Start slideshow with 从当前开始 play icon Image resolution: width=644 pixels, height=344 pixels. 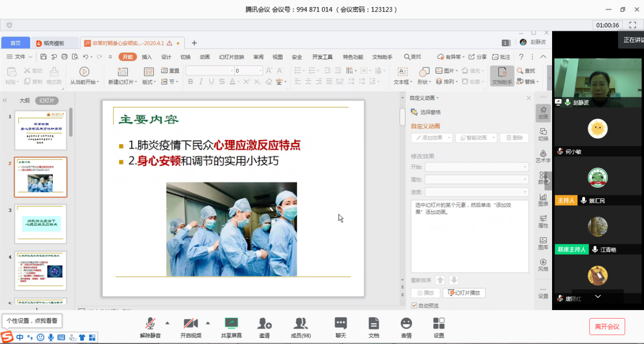pyautogui.click(x=84, y=72)
